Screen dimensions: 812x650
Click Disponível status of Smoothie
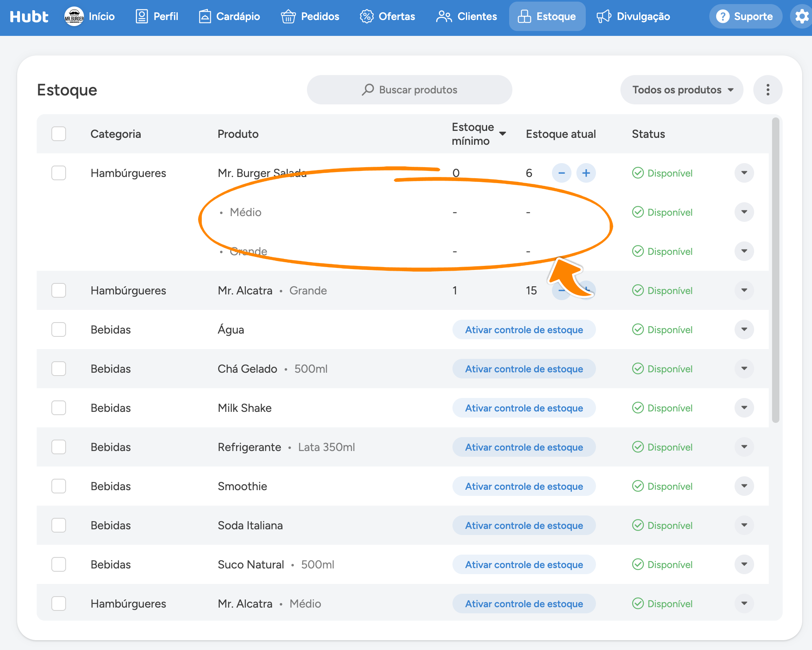coord(662,486)
